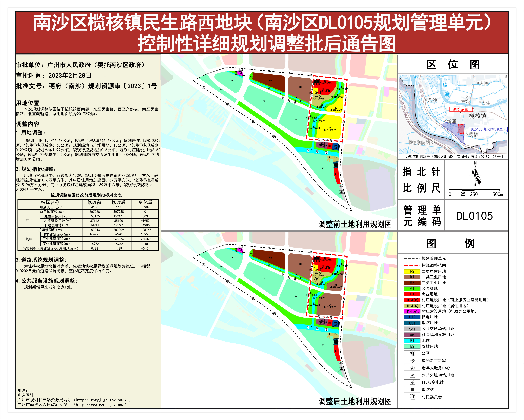
Task: Click the +105766 change cell
Action: click(145, 230)
